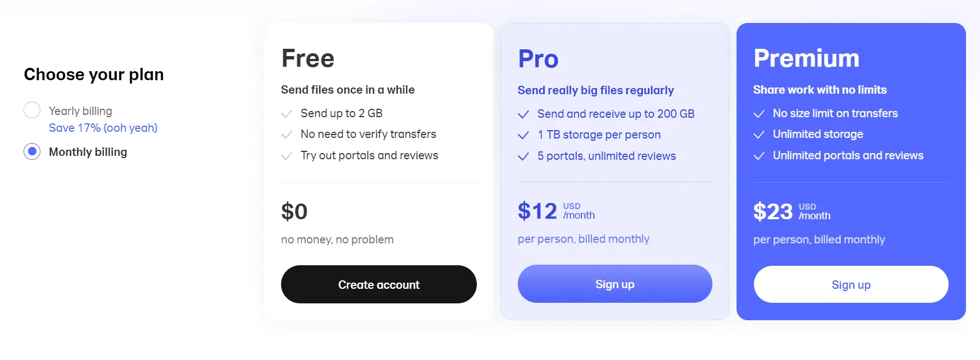
Task: Click the Choose your plan heading
Action: click(x=94, y=74)
